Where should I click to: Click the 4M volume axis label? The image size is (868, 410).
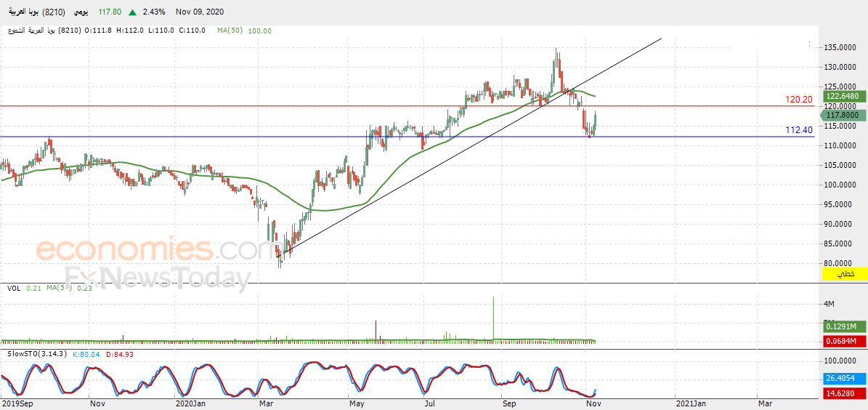830,304
